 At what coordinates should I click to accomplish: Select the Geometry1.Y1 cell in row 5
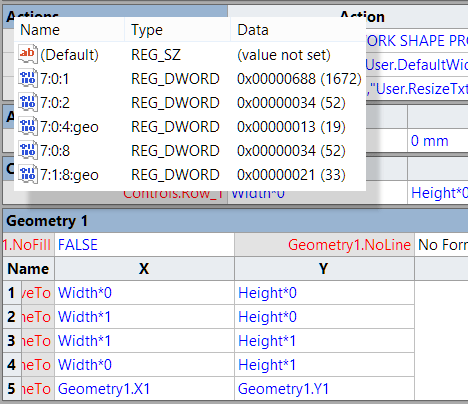click(x=324, y=389)
